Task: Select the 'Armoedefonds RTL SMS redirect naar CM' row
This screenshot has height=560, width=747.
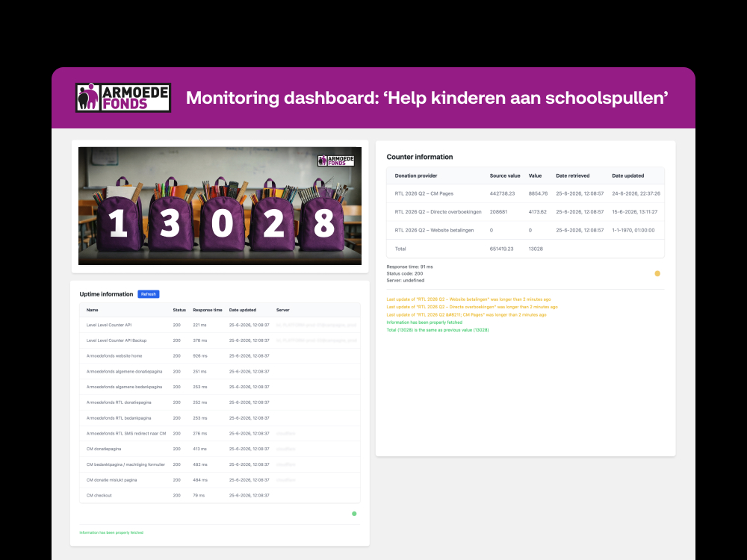Action: [220, 433]
